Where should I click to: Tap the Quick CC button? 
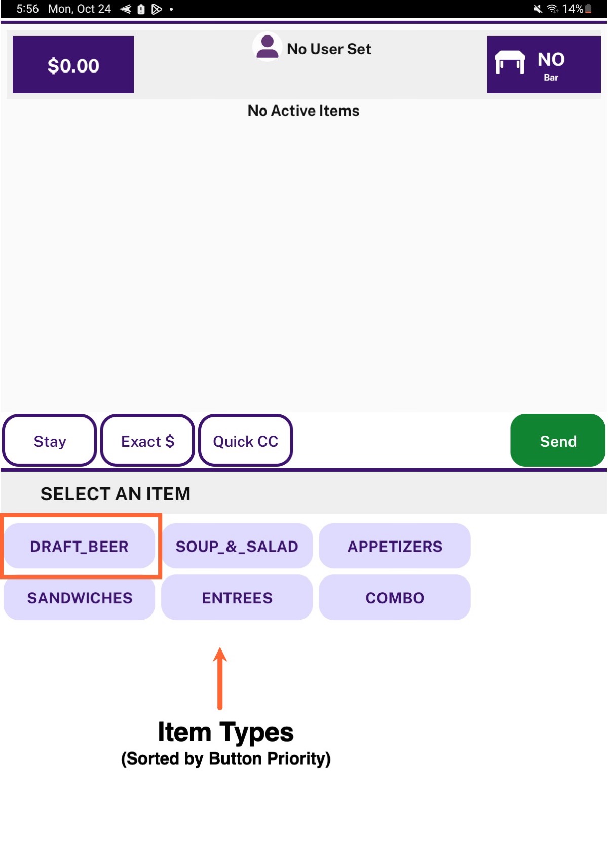[x=245, y=441]
